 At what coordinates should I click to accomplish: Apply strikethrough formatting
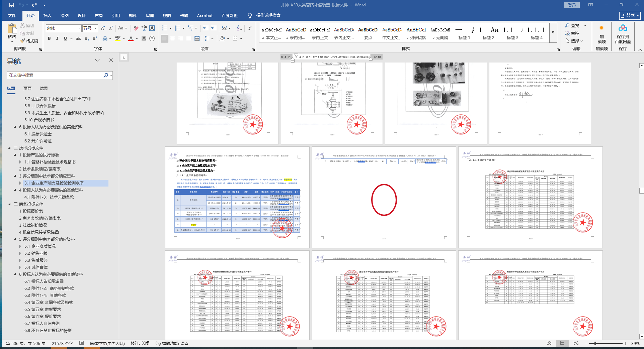[79, 38]
